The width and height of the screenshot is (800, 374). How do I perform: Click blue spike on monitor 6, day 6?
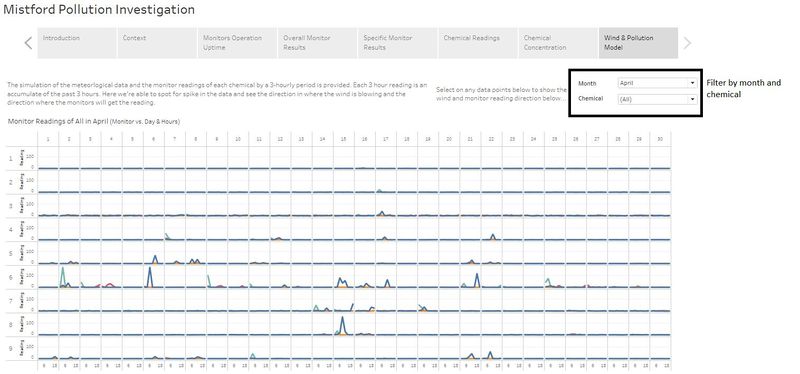(x=149, y=276)
